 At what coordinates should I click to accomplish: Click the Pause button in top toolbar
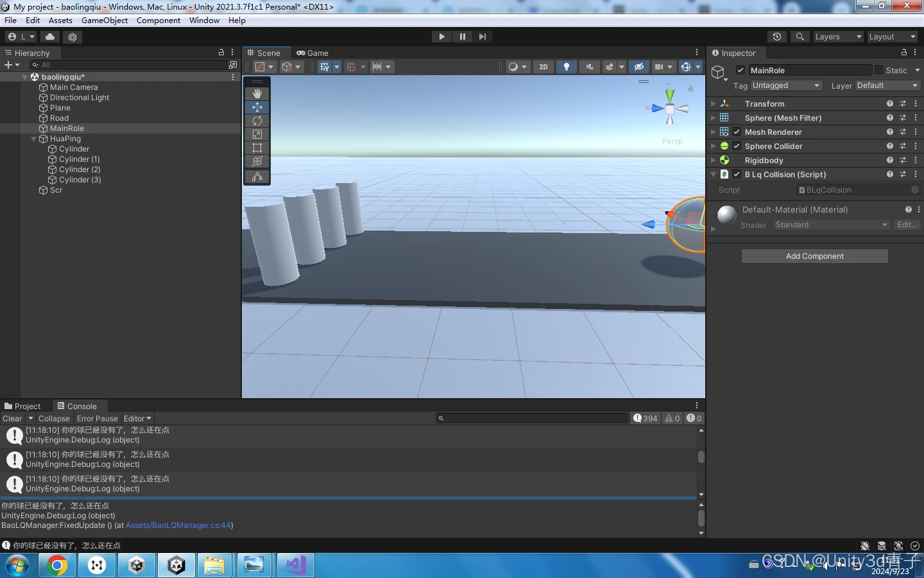462,37
